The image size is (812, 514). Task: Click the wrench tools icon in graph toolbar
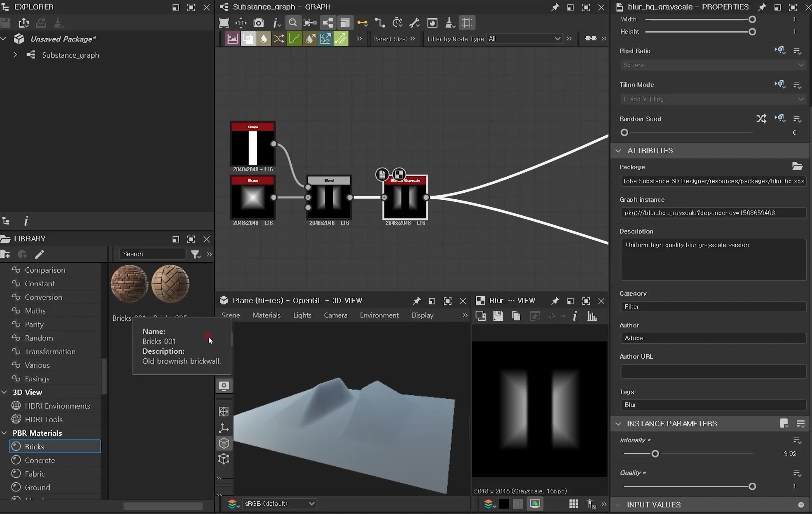pyautogui.click(x=414, y=23)
